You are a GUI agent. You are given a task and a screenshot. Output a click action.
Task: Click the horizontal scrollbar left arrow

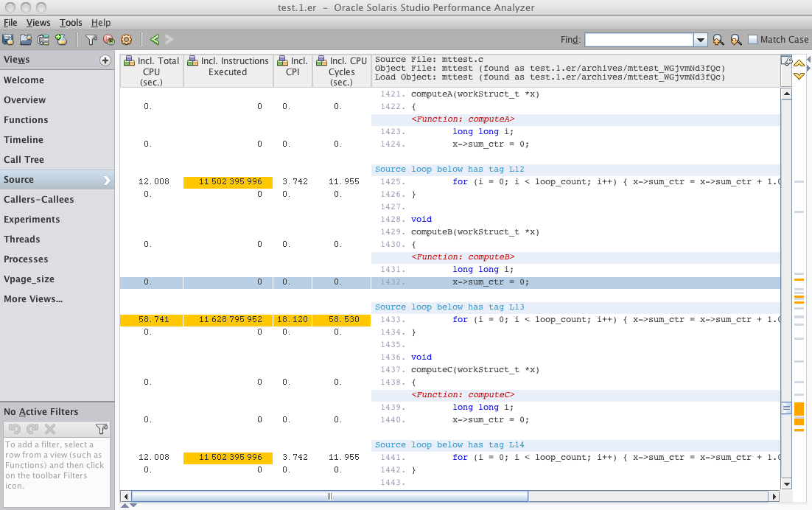(125, 496)
